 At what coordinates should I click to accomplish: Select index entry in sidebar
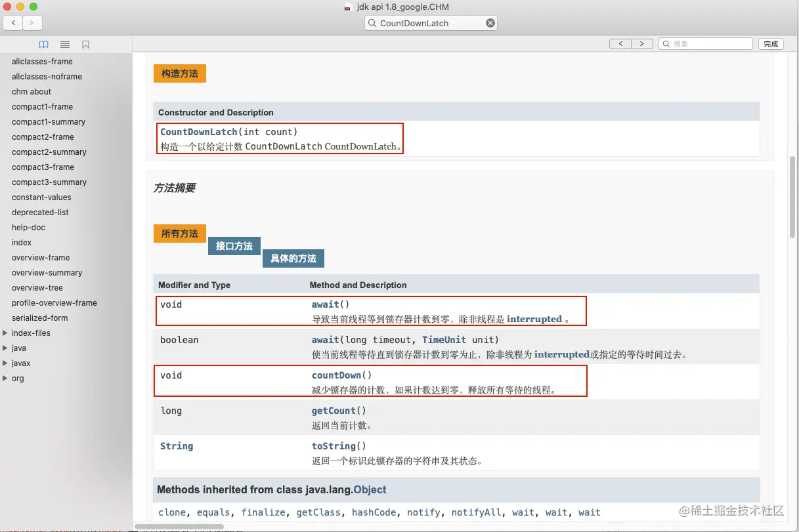coord(22,243)
